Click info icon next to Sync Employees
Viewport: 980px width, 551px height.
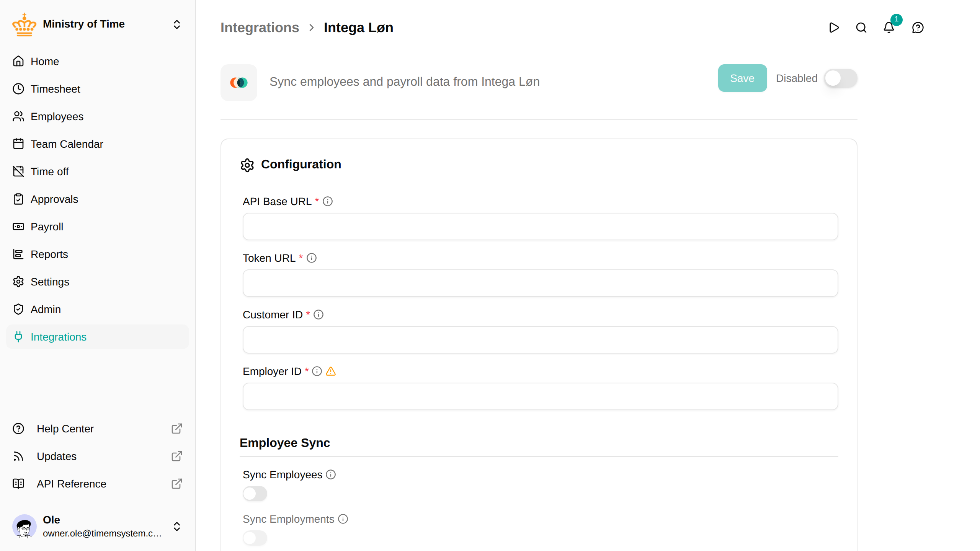pos(331,474)
